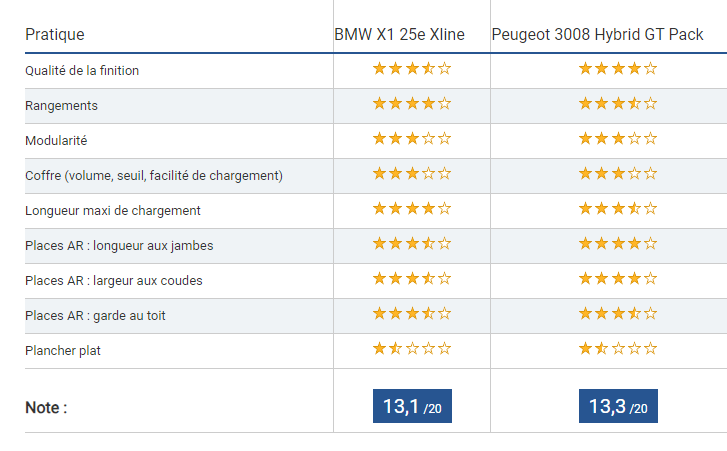Click Peugeot star rating for Rangements
Image resolution: width=727 pixels, height=451 pixels.
[618, 104]
